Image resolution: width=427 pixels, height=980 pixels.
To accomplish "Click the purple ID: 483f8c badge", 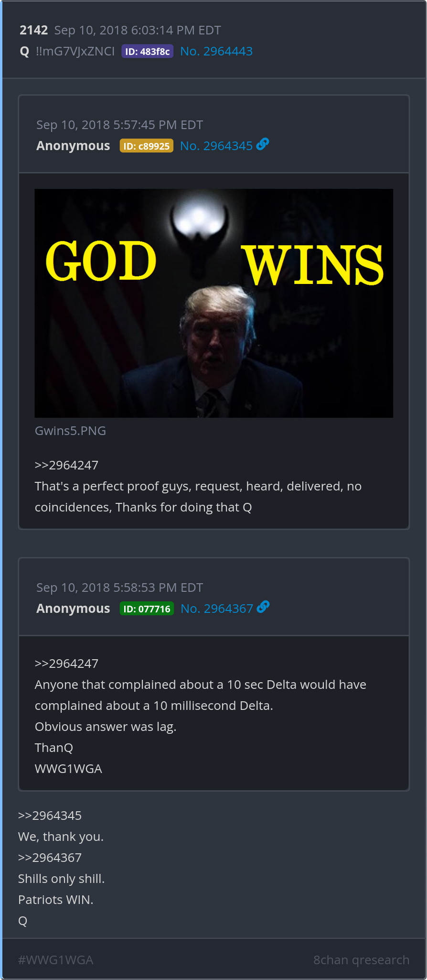I will [147, 52].
